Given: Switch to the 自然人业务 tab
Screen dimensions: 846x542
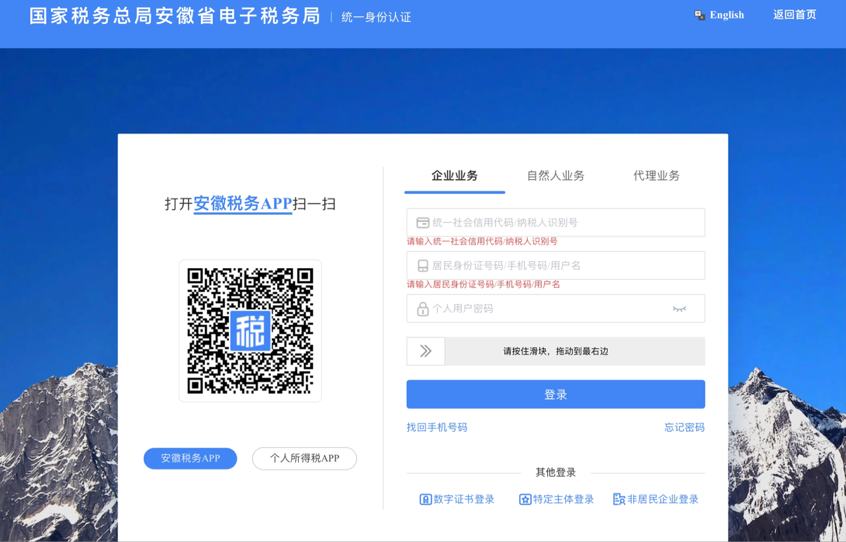Looking at the screenshot, I should tap(555, 176).
